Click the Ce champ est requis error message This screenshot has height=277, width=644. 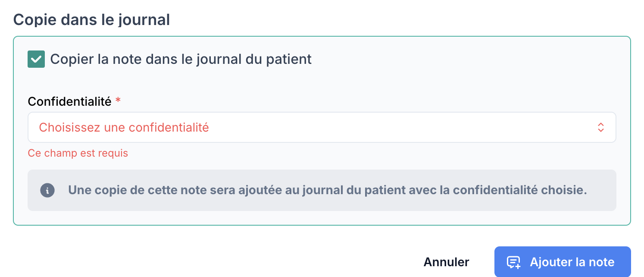78,153
